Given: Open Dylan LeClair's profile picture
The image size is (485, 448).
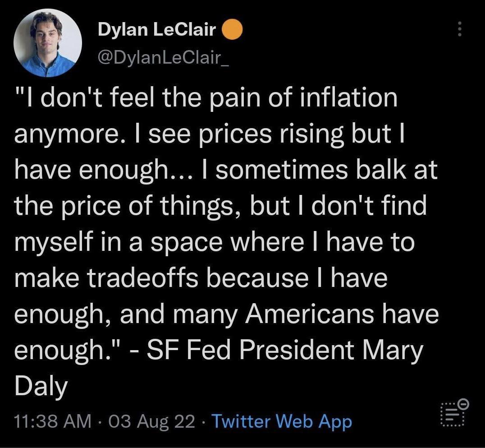Looking at the screenshot, I should tap(48, 43).
